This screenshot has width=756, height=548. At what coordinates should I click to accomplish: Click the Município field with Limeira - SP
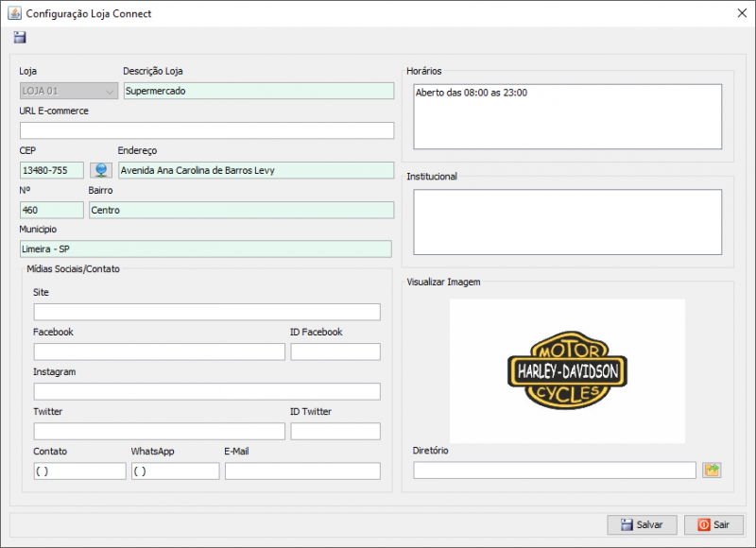coord(205,249)
